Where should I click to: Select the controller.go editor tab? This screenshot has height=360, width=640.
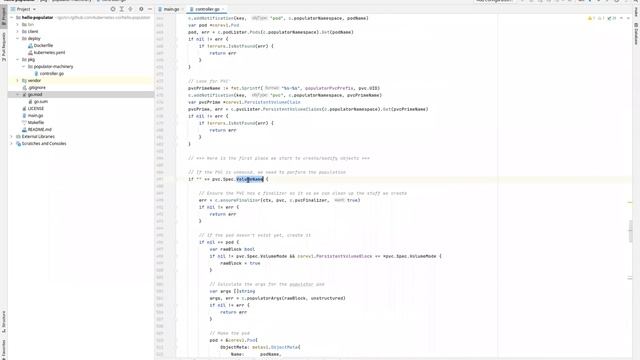(x=207, y=9)
